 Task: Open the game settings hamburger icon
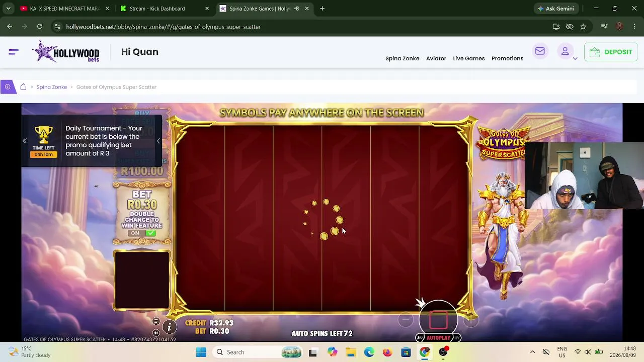(156, 322)
